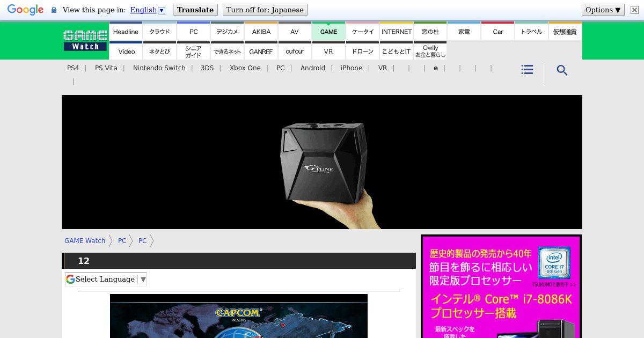Open the magnifier search icon

click(562, 70)
